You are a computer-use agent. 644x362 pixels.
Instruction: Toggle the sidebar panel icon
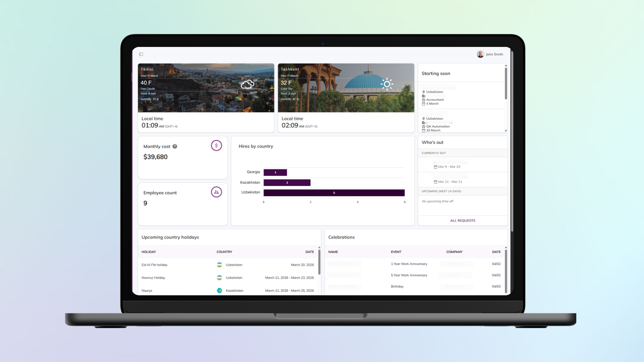(141, 54)
